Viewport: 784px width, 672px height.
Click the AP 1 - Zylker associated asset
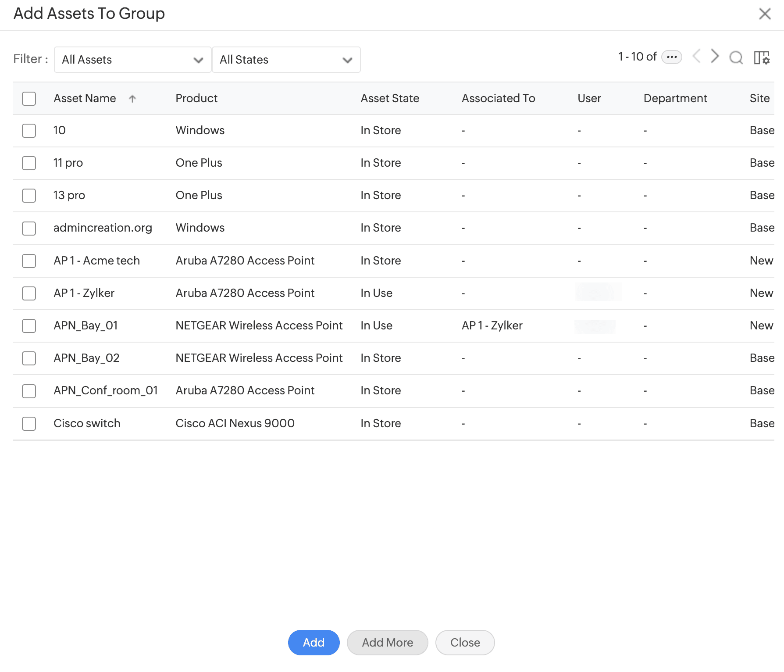(x=492, y=325)
